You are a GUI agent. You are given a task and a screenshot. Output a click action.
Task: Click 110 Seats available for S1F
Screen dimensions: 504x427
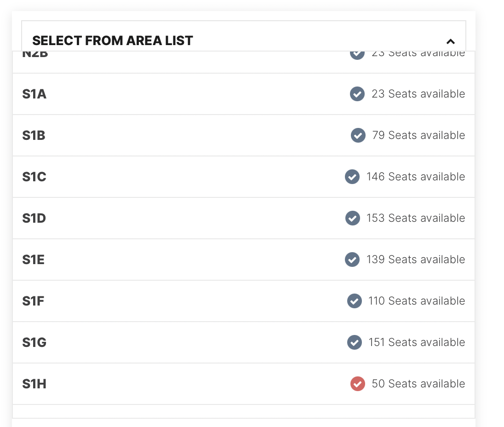point(417,301)
